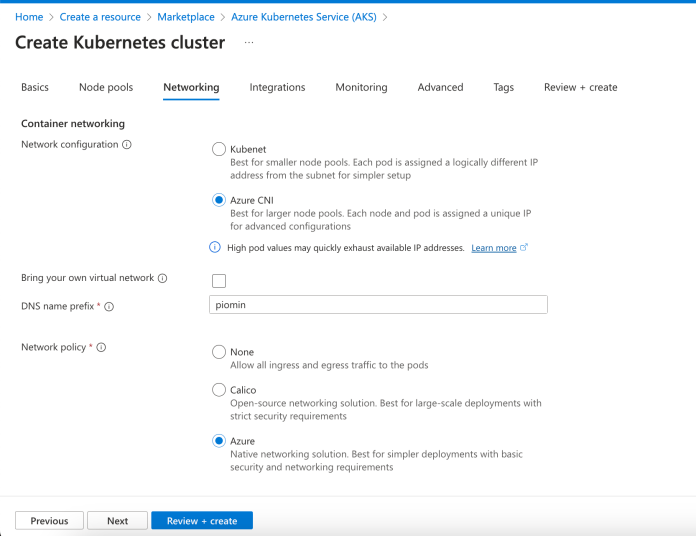Choose None for network policy

[219, 352]
